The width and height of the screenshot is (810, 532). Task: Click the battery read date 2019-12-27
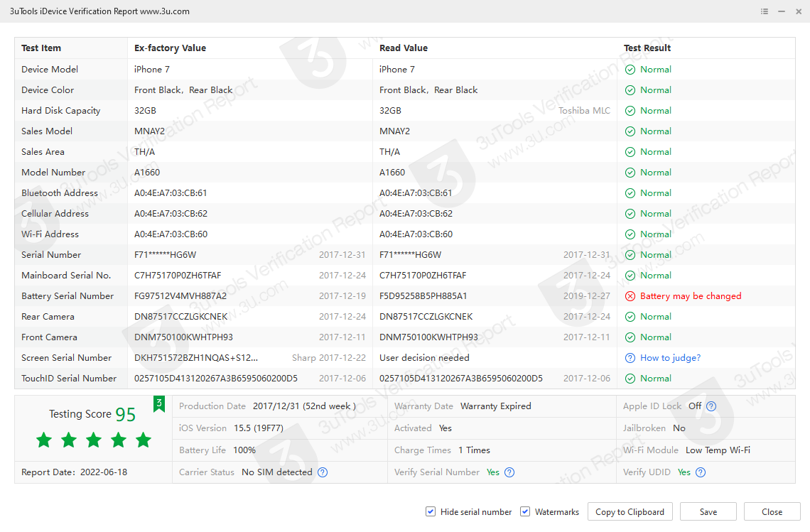[x=586, y=296]
